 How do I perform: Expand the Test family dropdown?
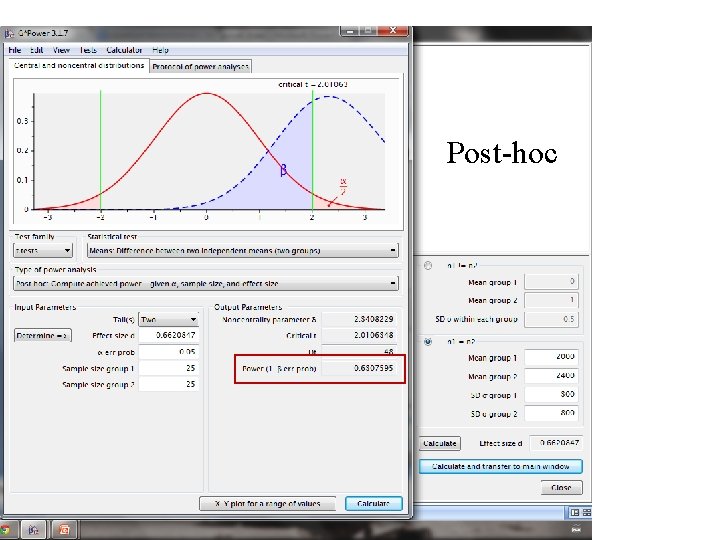43,251
